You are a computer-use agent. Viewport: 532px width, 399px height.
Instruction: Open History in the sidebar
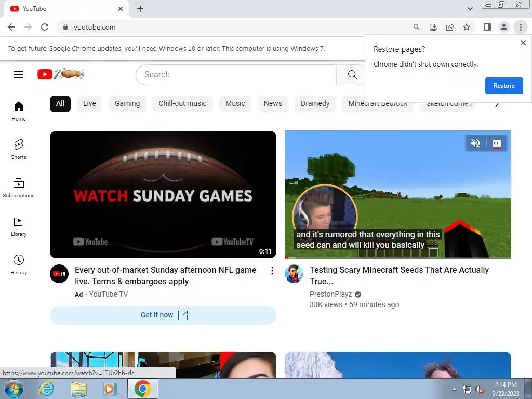point(19,264)
